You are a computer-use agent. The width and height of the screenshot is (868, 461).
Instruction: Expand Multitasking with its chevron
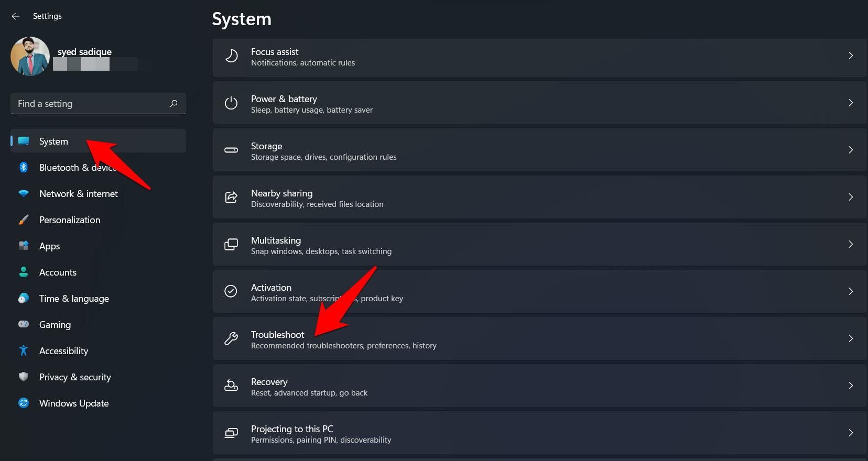(x=850, y=245)
